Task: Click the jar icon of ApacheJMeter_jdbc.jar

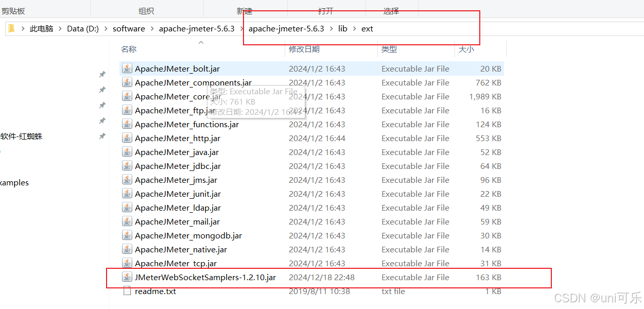Action: point(127,166)
